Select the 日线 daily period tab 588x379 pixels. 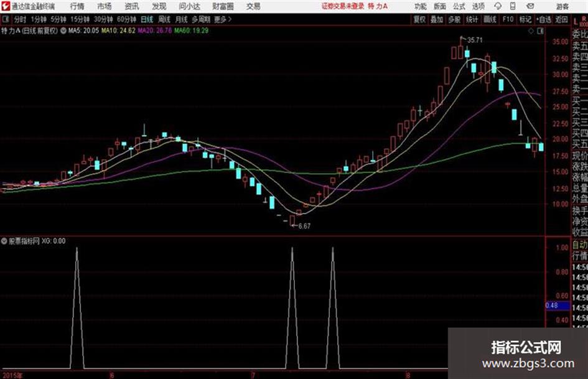point(147,19)
